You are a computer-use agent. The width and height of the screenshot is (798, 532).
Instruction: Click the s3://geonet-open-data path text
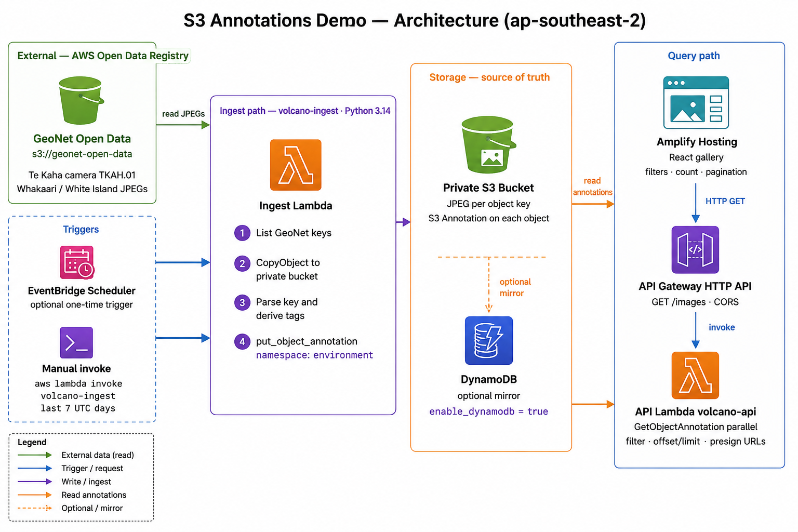[x=82, y=154]
